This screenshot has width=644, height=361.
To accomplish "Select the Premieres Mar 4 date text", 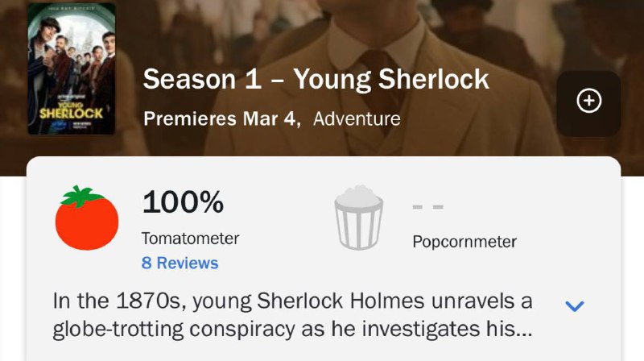I will [x=221, y=119].
